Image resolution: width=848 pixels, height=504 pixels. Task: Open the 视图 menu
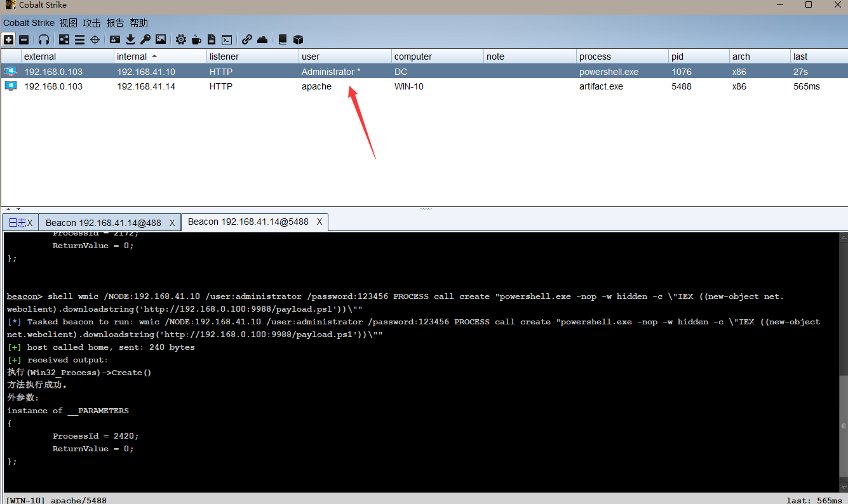click(68, 23)
